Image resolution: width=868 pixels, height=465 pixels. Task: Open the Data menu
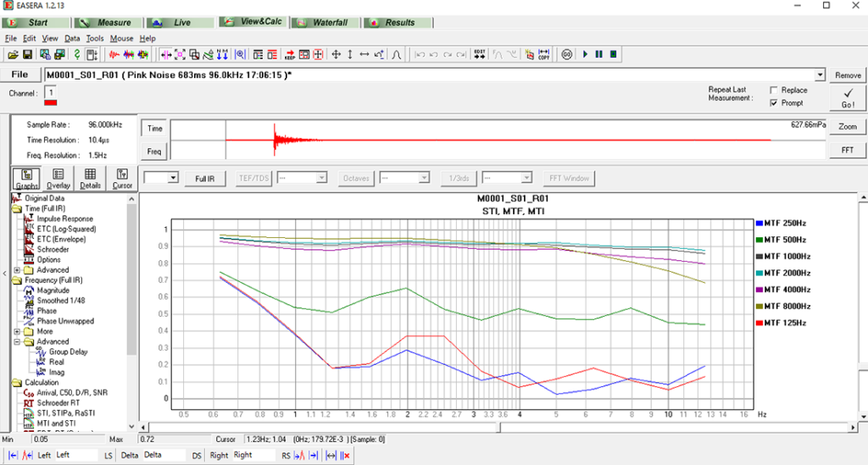click(72, 38)
